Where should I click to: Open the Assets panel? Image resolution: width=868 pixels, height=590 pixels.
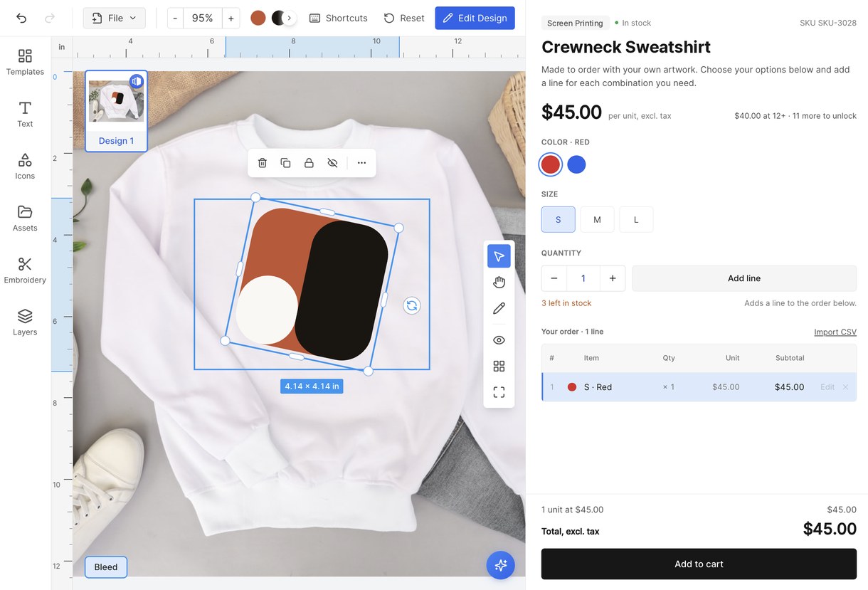25,218
